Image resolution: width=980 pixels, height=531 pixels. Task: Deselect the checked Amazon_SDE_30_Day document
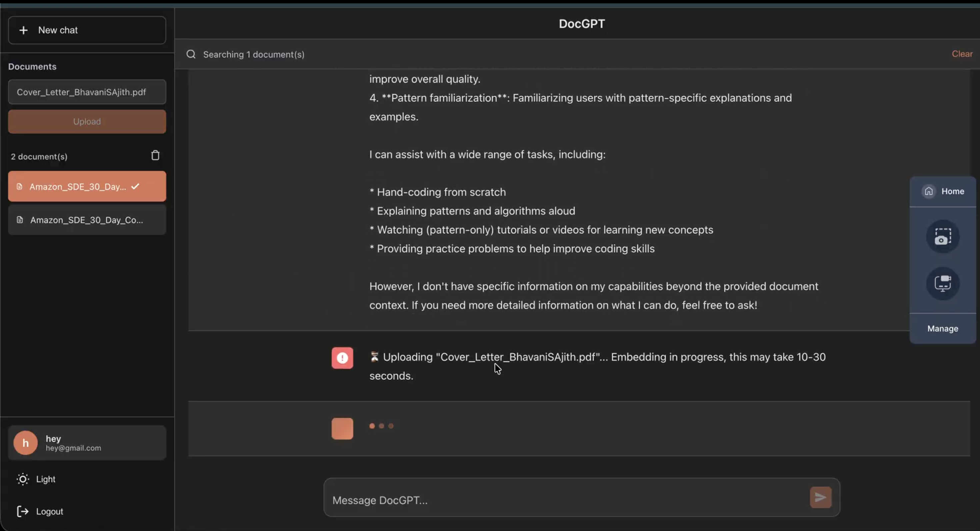(87, 186)
